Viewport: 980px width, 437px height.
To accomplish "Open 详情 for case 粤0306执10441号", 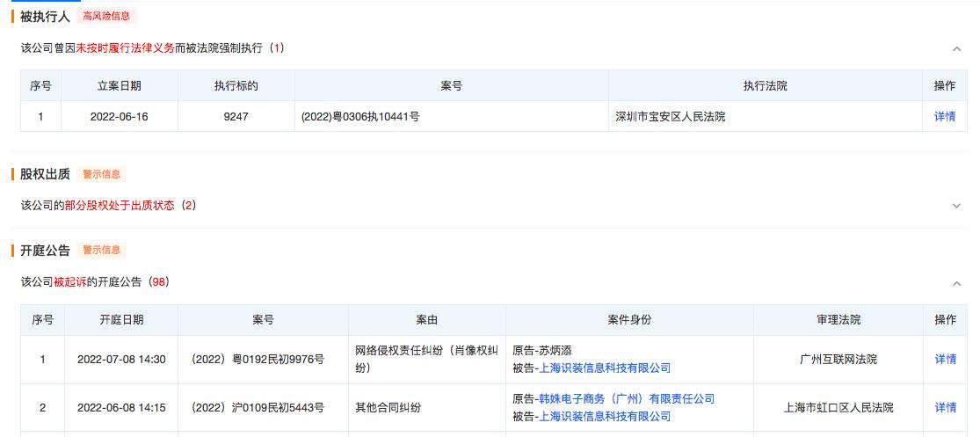I will pos(944,116).
